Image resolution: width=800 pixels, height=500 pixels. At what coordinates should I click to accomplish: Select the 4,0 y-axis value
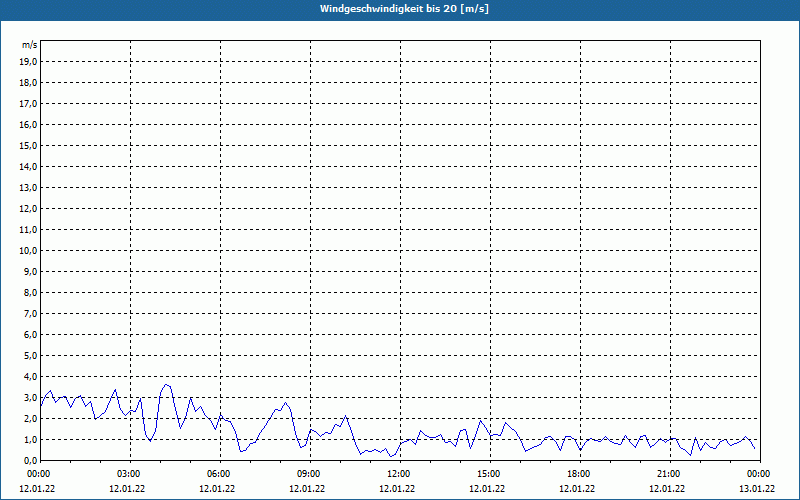[x=31, y=377]
